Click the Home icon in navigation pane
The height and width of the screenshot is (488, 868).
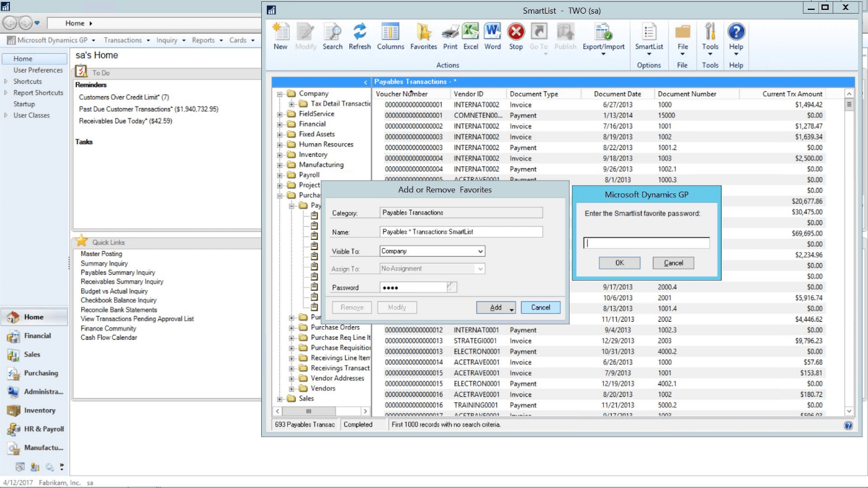point(13,317)
